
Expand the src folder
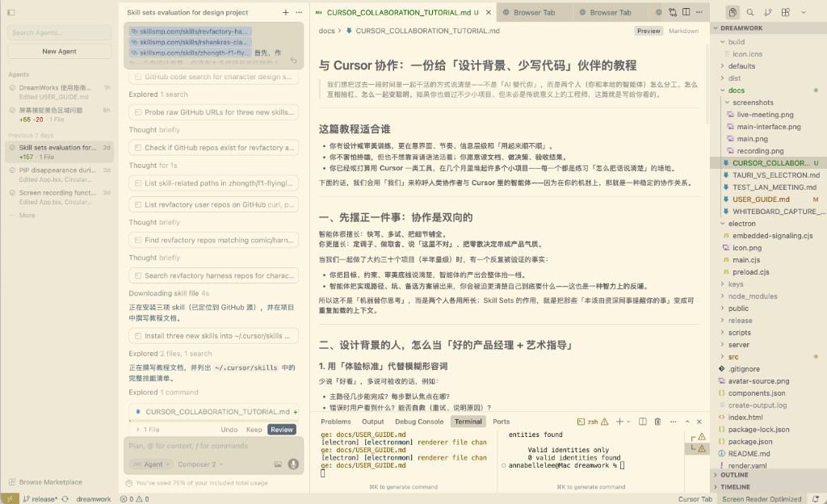[x=723, y=357]
